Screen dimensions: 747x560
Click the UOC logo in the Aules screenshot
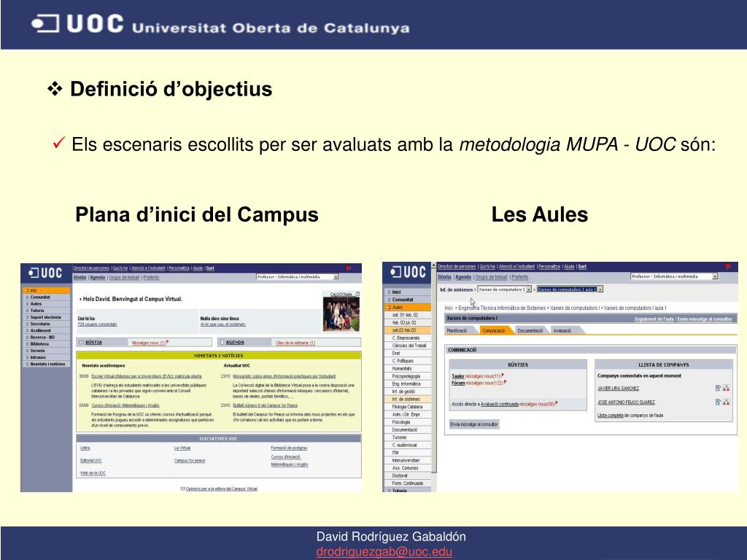coord(409,272)
